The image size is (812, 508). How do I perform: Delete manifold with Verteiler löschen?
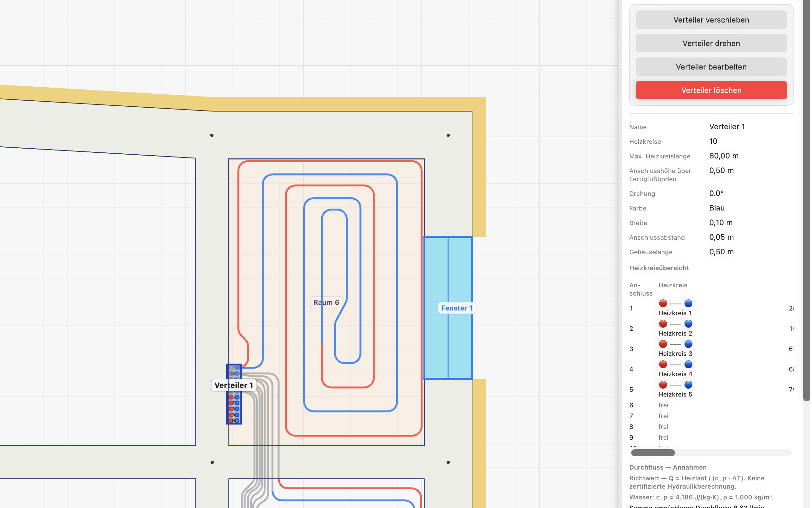coord(711,90)
